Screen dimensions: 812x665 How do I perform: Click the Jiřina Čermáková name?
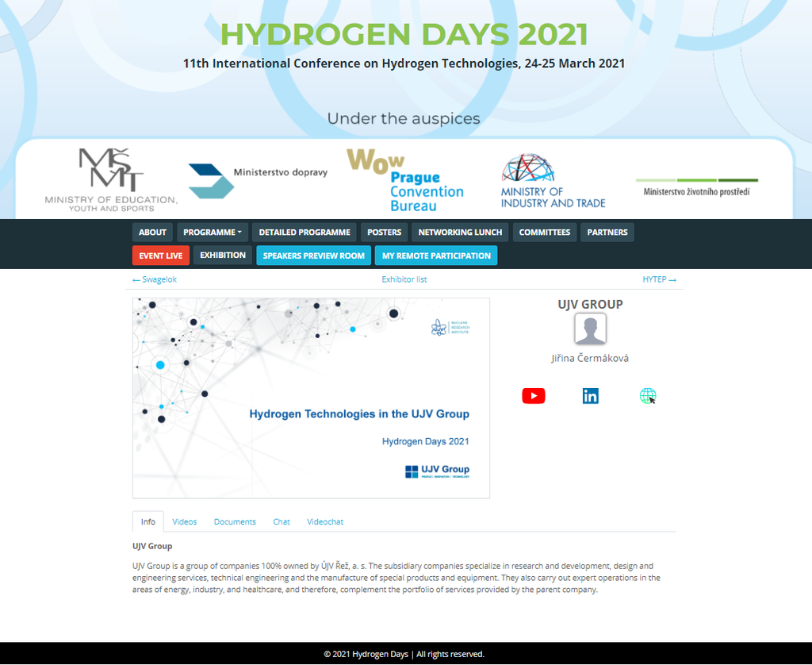590,358
